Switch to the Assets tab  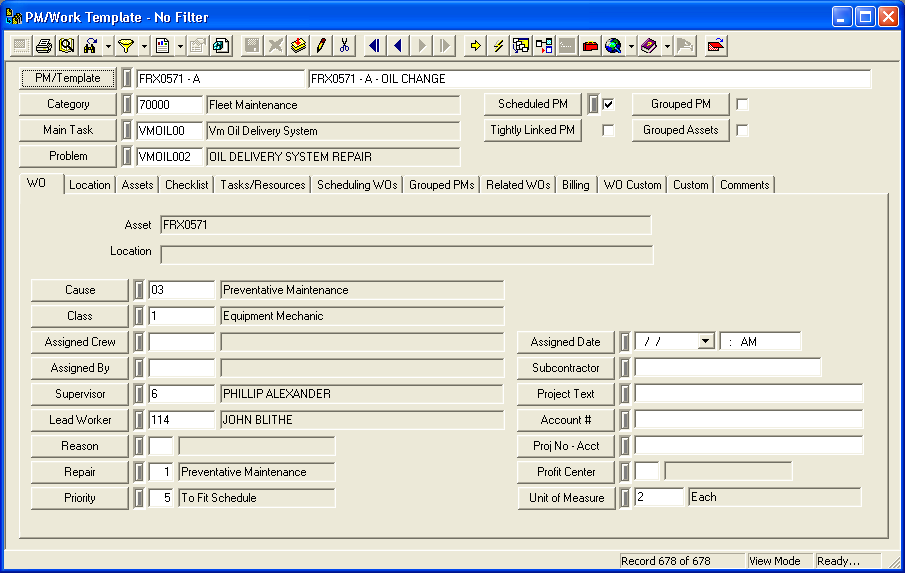[137, 185]
